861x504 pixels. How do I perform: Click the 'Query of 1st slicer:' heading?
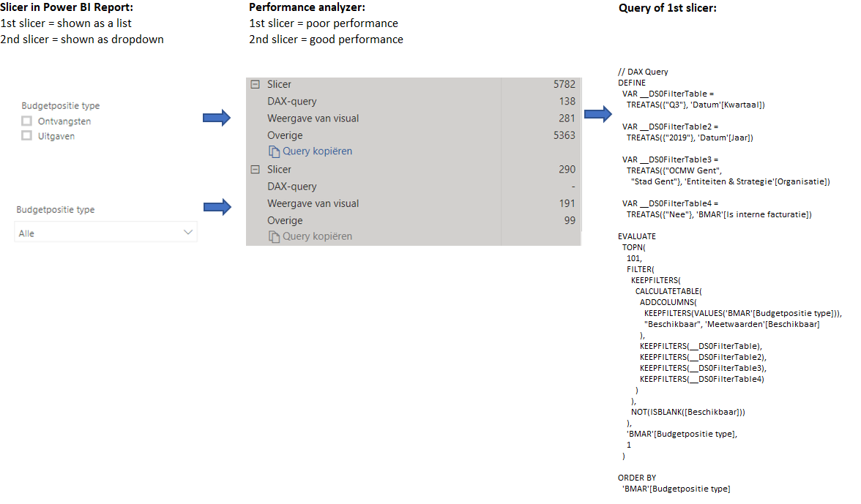coord(667,8)
